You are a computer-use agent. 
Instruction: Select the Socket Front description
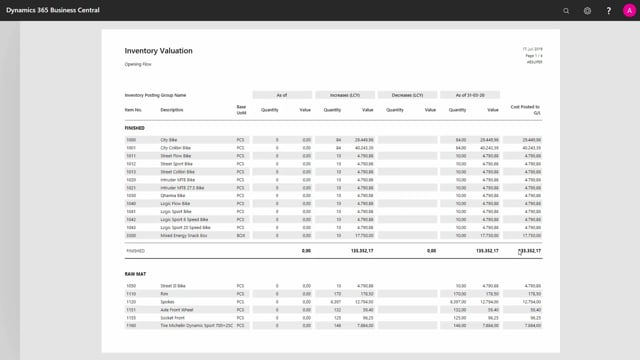(172, 318)
